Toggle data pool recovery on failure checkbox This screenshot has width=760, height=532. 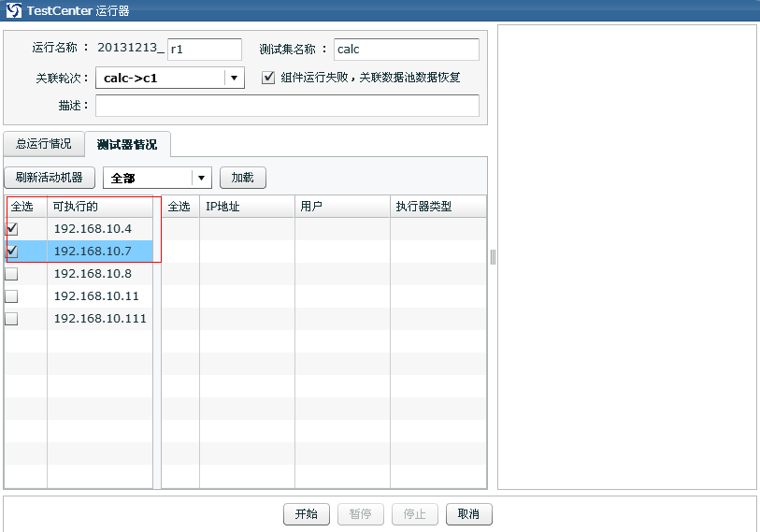(268, 78)
